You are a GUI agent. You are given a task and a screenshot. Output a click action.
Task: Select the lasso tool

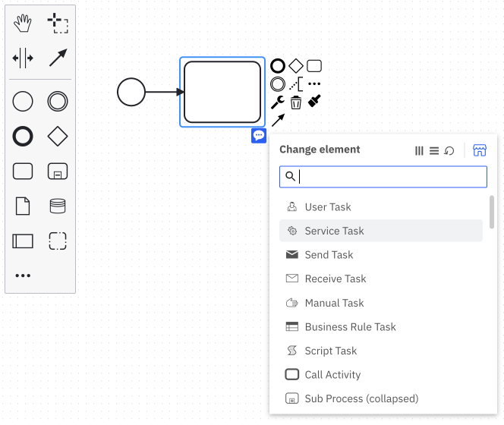tap(58, 24)
